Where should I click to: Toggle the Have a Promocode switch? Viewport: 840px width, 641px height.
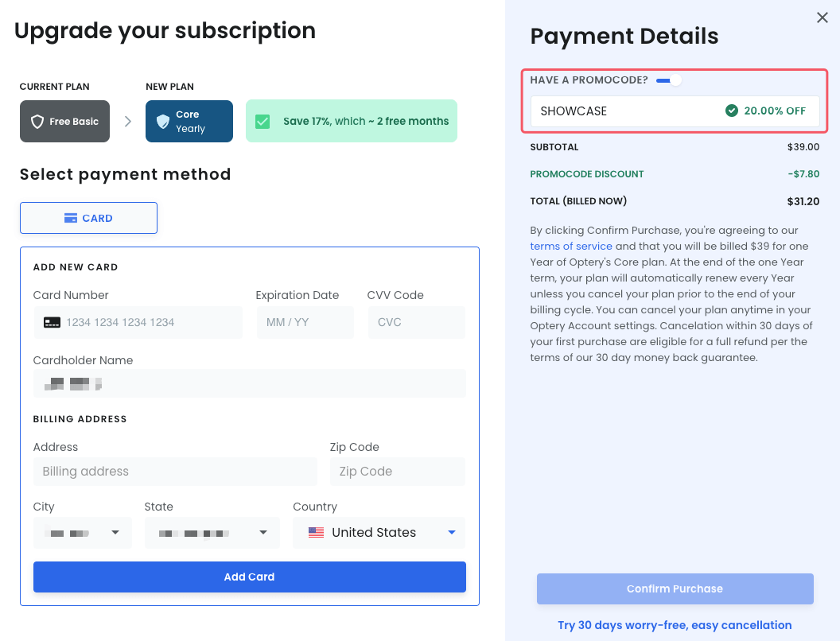coord(669,80)
